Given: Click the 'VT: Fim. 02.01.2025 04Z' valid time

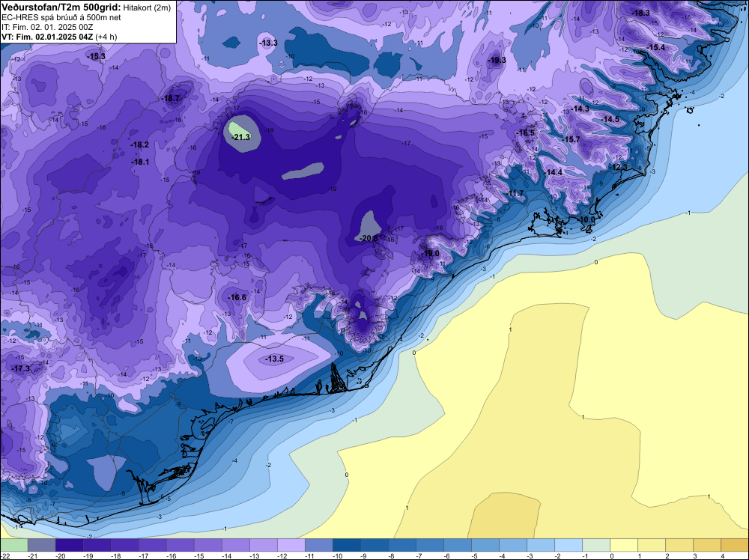Looking at the screenshot, I should pyautogui.click(x=48, y=37).
